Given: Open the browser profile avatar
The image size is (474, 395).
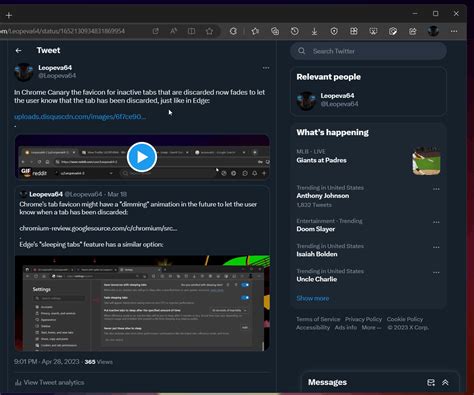Looking at the screenshot, I should coord(433,31).
